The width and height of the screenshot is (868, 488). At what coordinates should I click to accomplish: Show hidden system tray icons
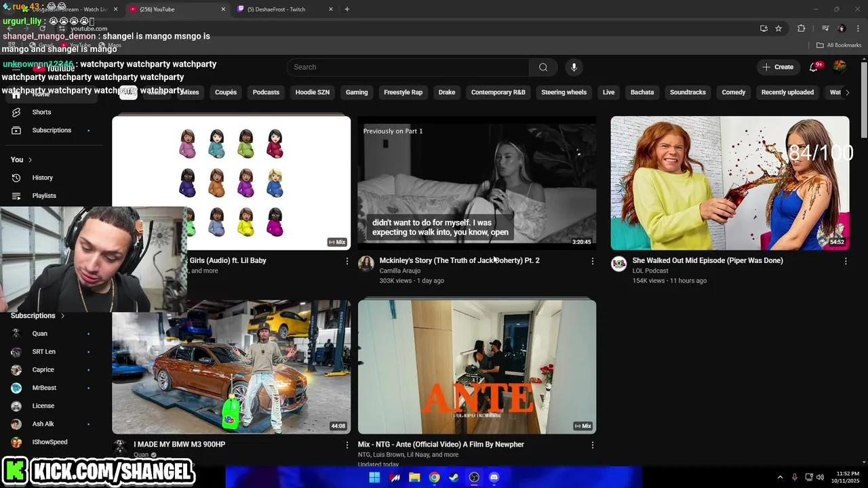tap(780, 477)
